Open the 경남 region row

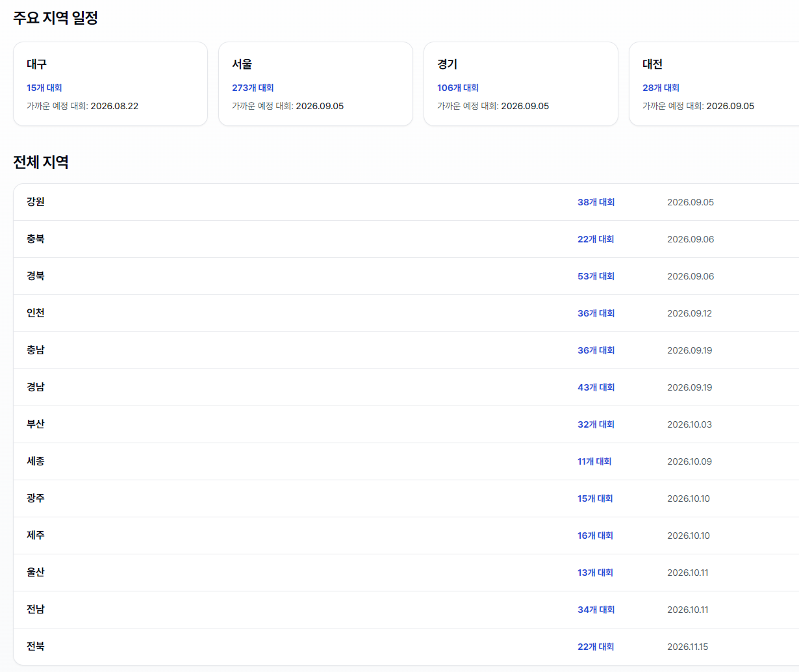point(406,387)
